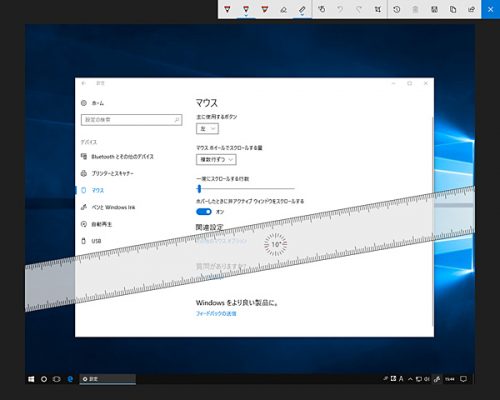Click the search magnifier icon
The height and width of the screenshot is (400, 500).
coord(177,120)
